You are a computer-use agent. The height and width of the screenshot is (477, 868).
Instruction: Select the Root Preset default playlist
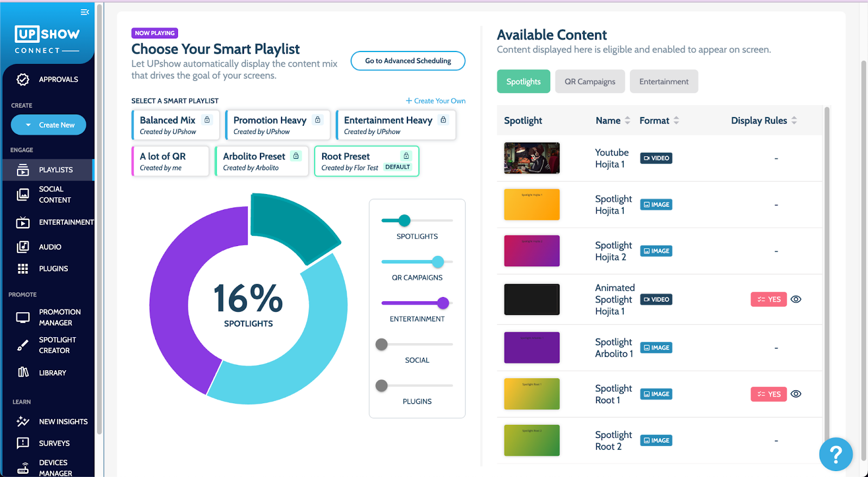click(367, 162)
